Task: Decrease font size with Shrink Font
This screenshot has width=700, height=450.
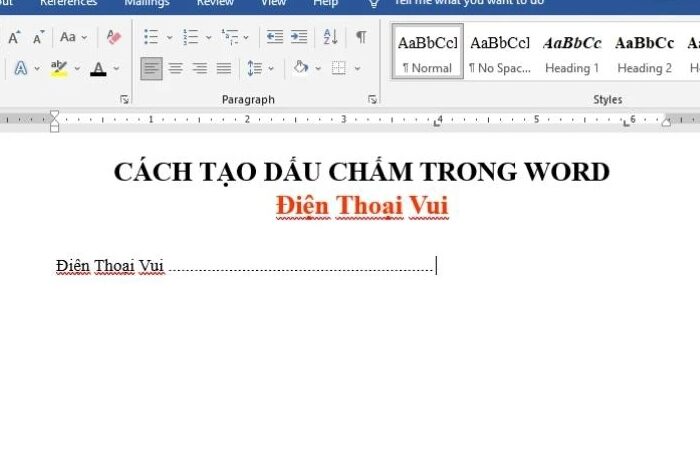Action: tap(39, 37)
